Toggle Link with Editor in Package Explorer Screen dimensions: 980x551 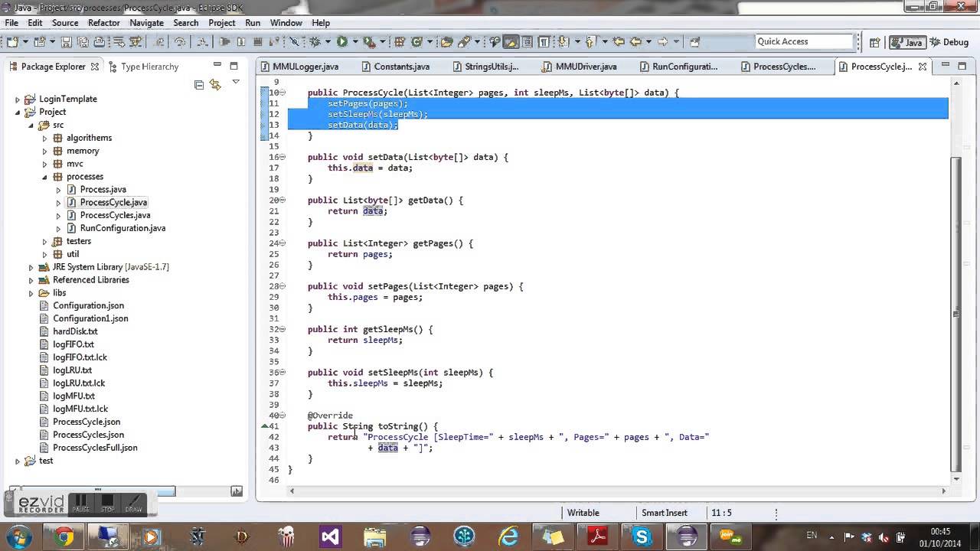point(215,84)
